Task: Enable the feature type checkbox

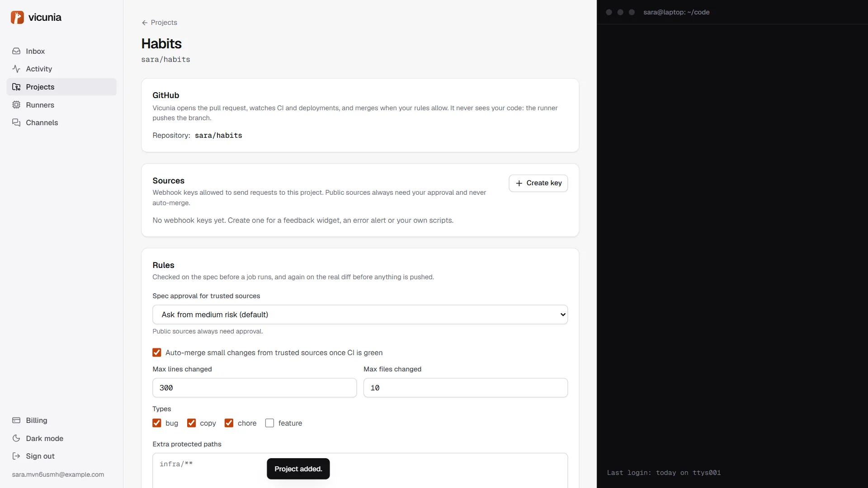Action: click(x=269, y=423)
